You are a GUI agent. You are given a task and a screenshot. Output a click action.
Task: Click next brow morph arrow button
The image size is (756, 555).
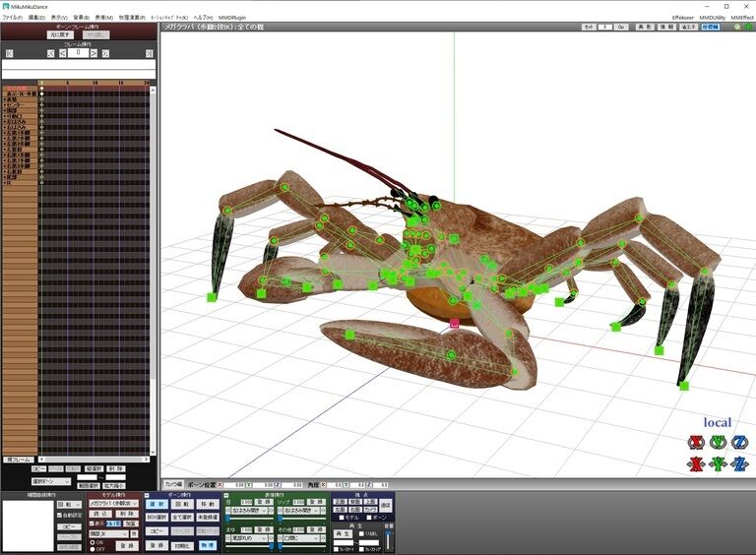tap(271, 537)
